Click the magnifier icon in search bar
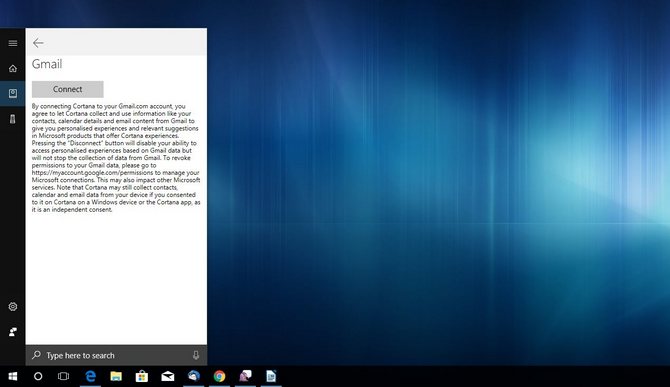Image resolution: width=670 pixels, height=387 pixels. point(36,355)
